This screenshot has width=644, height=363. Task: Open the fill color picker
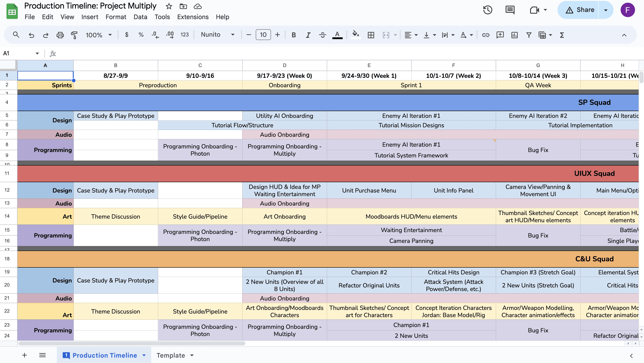pos(355,35)
